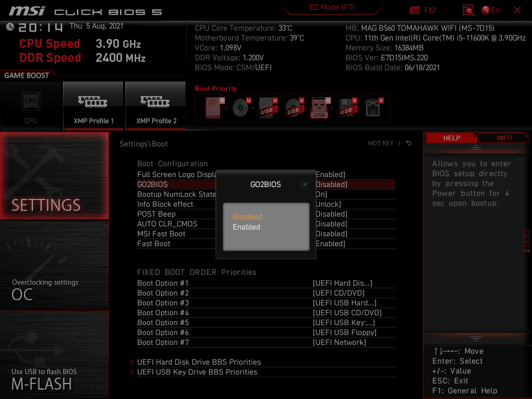Choose Enabled in the GO2BIOS popup
This screenshot has width=532, height=399.
[x=246, y=227]
